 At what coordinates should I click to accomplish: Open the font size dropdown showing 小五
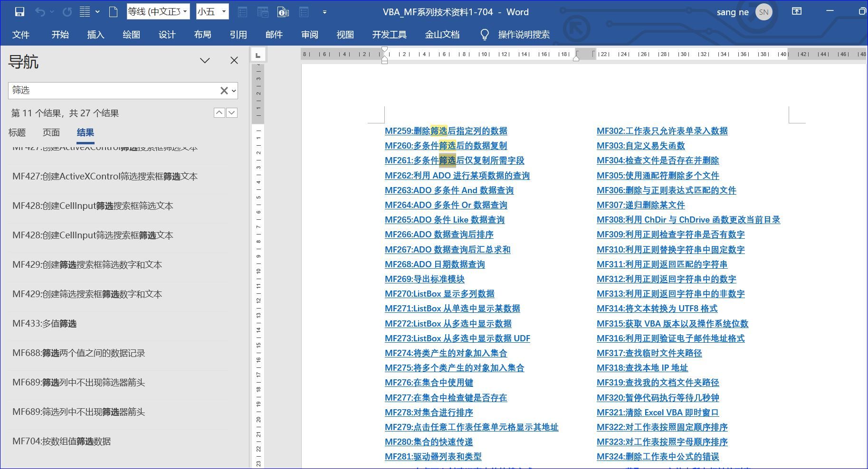(x=224, y=12)
